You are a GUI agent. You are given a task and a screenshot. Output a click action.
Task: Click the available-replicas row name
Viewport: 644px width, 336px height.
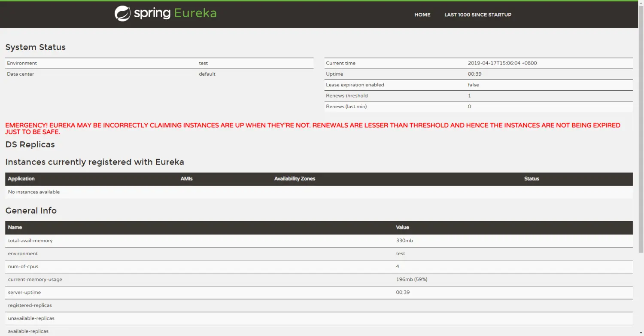(x=28, y=331)
